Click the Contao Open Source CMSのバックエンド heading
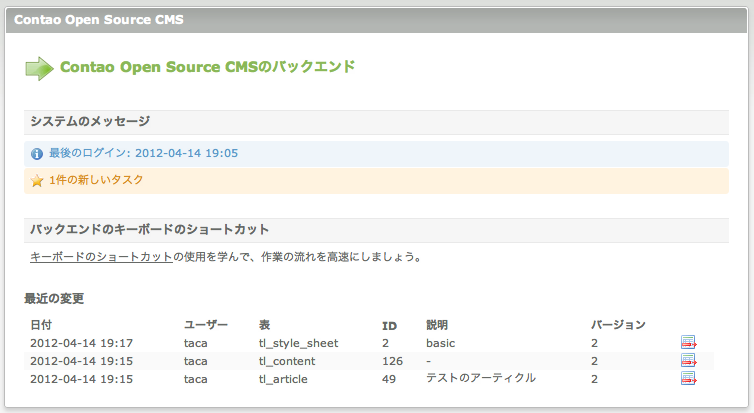The image size is (754, 413). (x=207, y=66)
